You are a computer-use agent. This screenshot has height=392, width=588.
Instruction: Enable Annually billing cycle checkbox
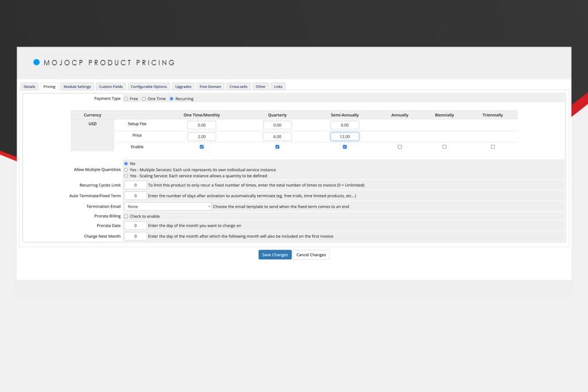(x=400, y=147)
